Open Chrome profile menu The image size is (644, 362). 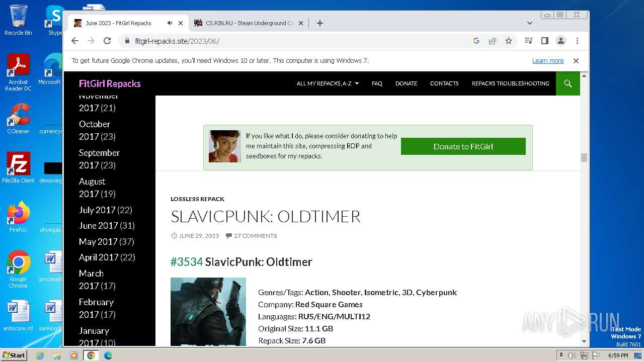coord(561,41)
